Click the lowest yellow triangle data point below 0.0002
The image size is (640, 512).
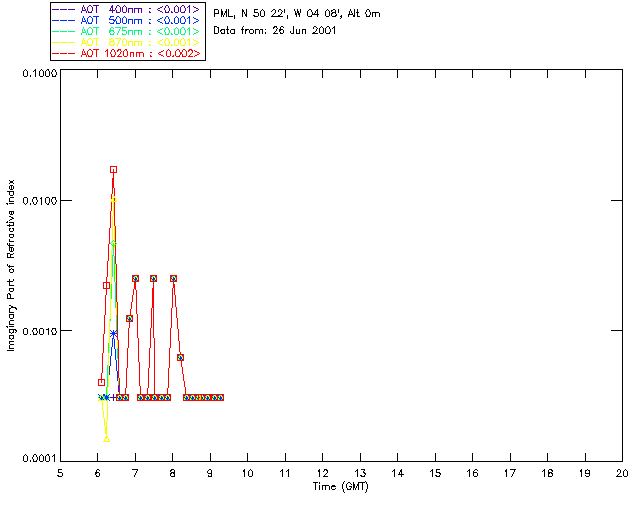click(107, 439)
